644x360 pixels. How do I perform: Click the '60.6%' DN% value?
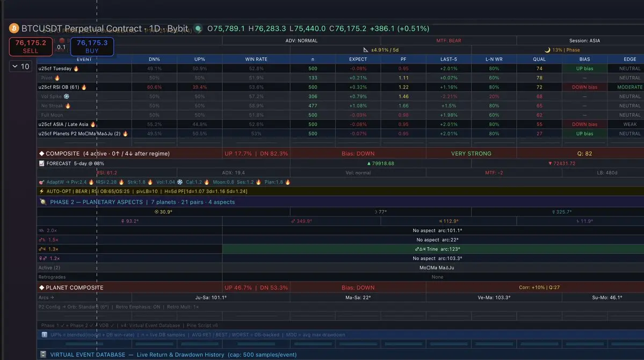coord(155,87)
